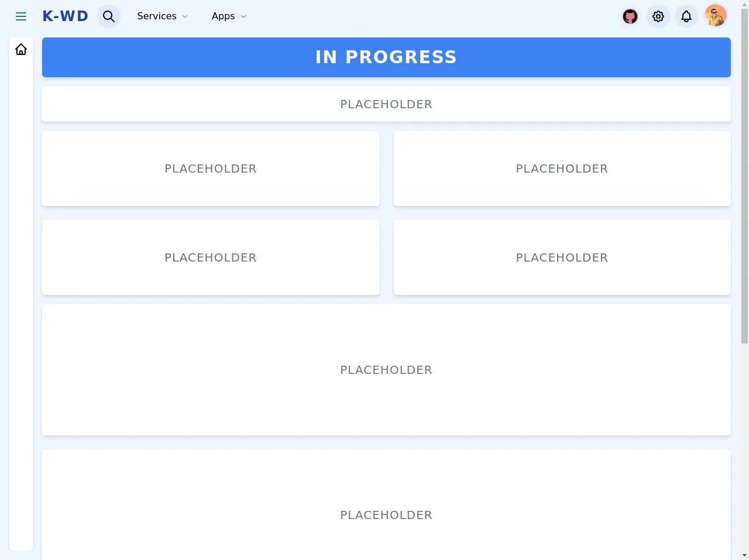
Task: Open the user profile avatar
Action: click(x=715, y=16)
